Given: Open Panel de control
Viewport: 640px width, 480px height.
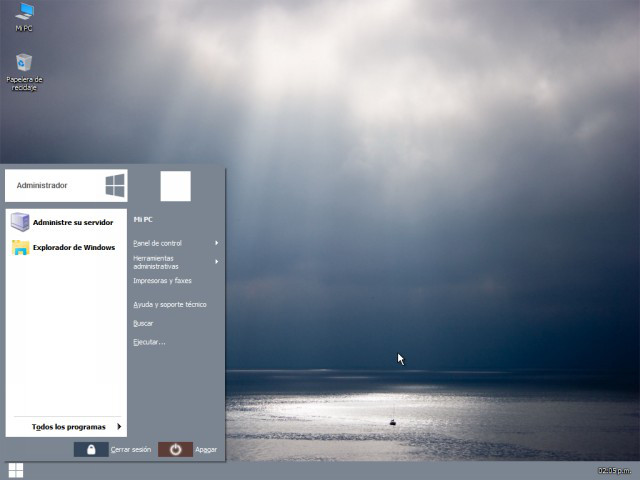Looking at the screenshot, I should coord(157,243).
